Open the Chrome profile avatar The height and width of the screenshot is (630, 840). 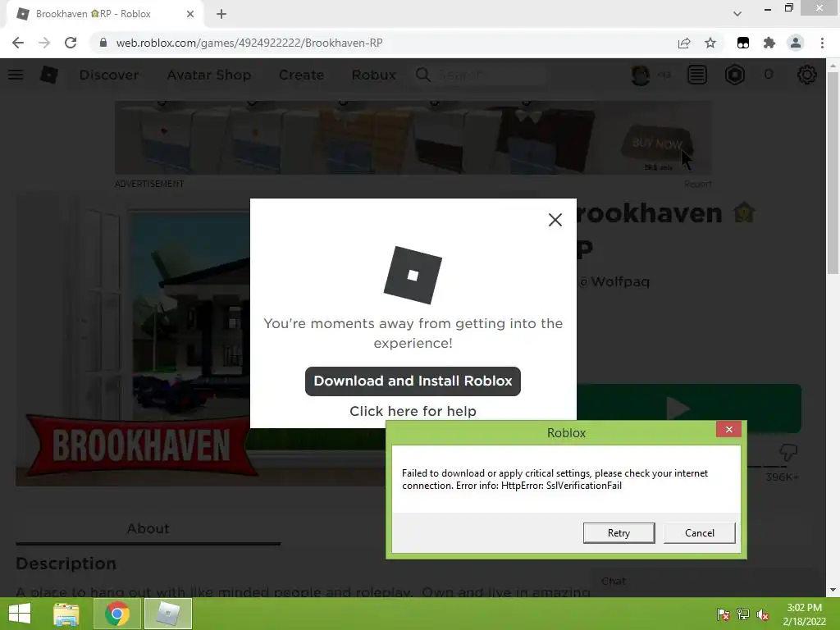tap(796, 43)
